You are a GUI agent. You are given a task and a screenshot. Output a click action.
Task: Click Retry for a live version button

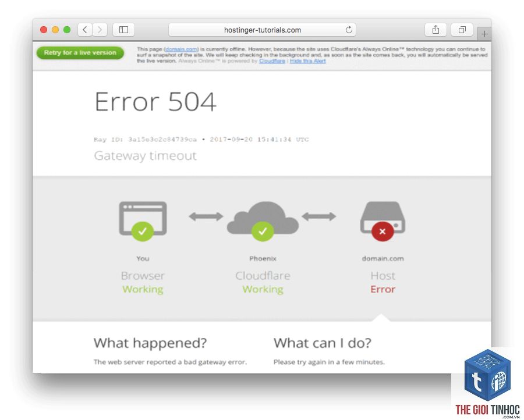[x=80, y=53]
